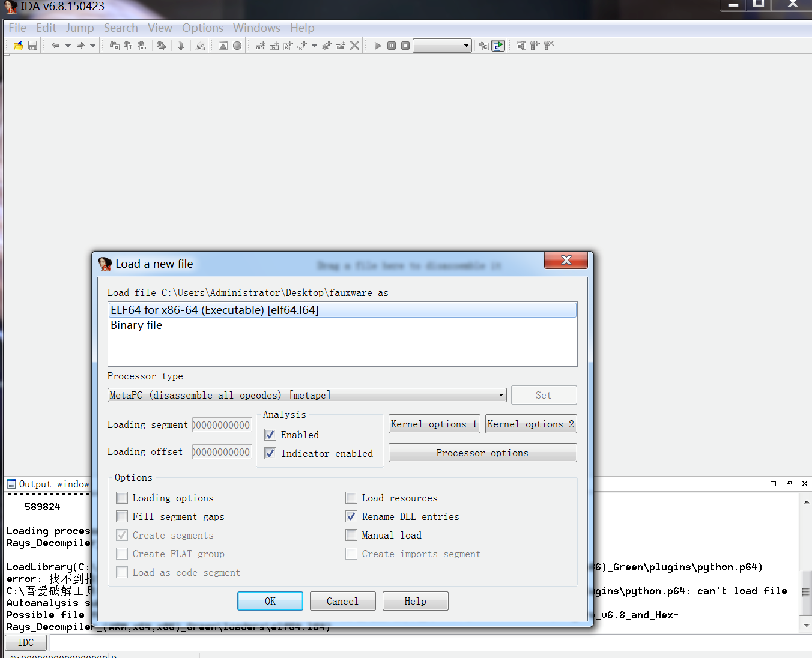Click the triangle graph view icon
Viewport: 812px width, 658px height.
point(223,46)
